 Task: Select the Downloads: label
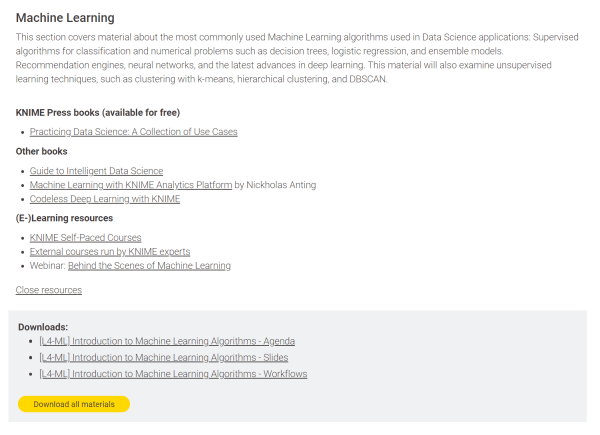pyautogui.click(x=43, y=327)
